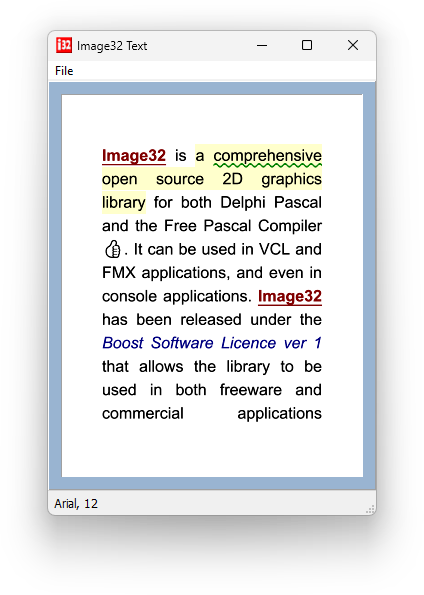Click the Image32 link after console applications
This screenshot has height=595, width=424.
pos(290,296)
